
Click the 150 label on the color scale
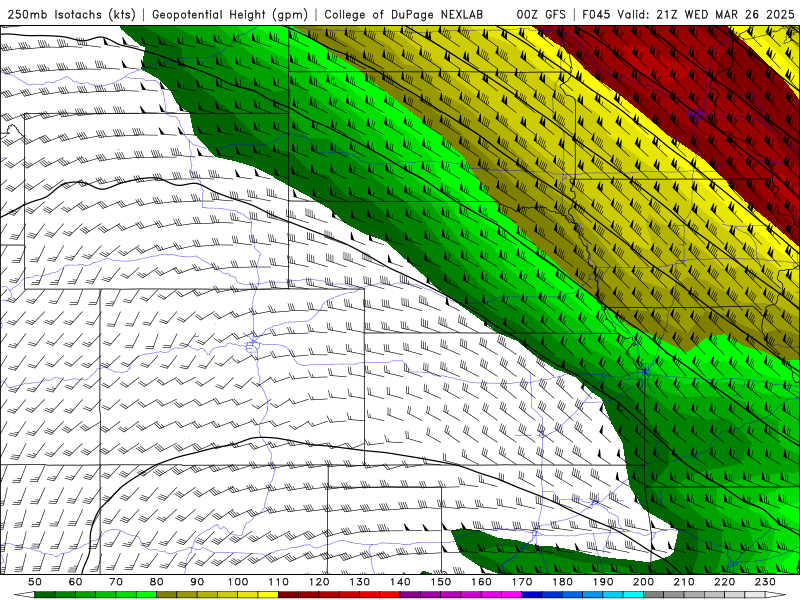tap(441, 582)
